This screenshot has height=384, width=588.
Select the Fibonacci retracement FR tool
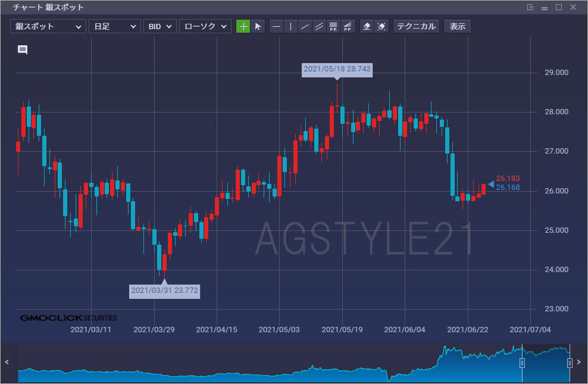click(333, 26)
